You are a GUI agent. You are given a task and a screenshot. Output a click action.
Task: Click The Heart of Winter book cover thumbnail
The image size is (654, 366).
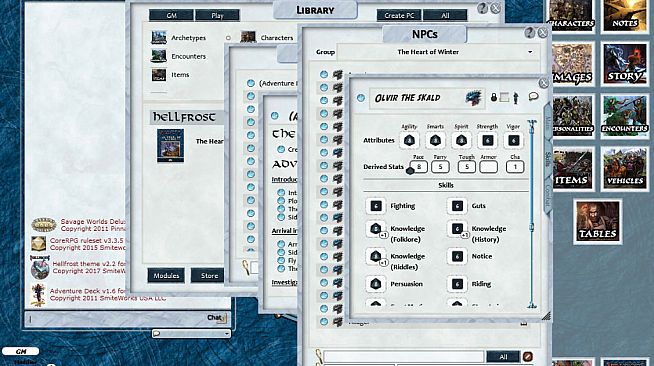pos(170,145)
